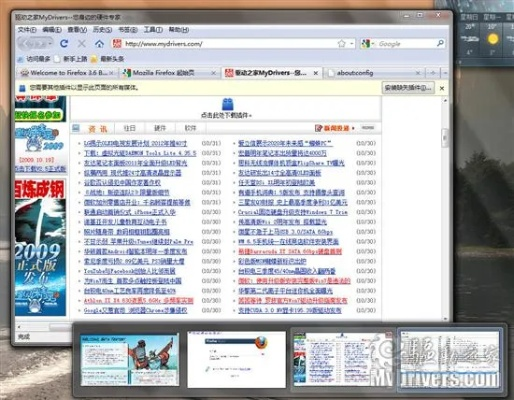The image size is (514, 400).
Task: Open the 书签(B) menu
Action: pyautogui.click(x=127, y=30)
